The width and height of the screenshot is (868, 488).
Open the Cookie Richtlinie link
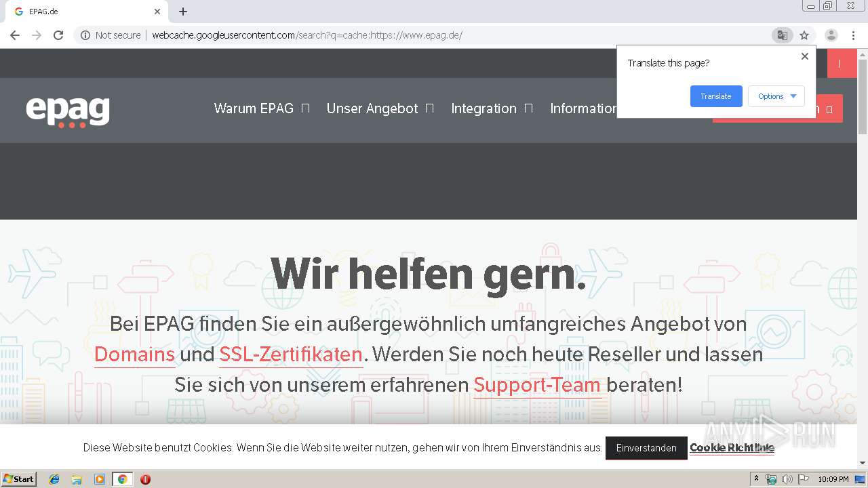point(732,448)
